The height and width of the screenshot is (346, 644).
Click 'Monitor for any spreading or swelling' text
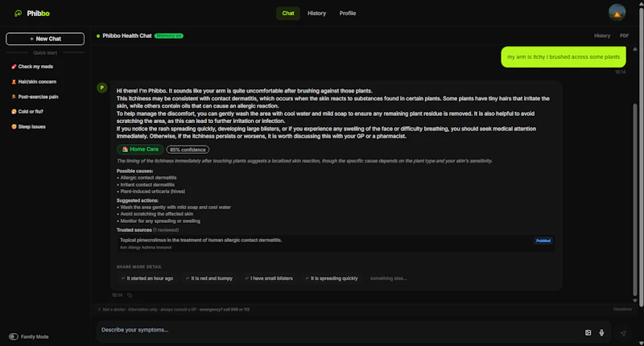click(160, 220)
